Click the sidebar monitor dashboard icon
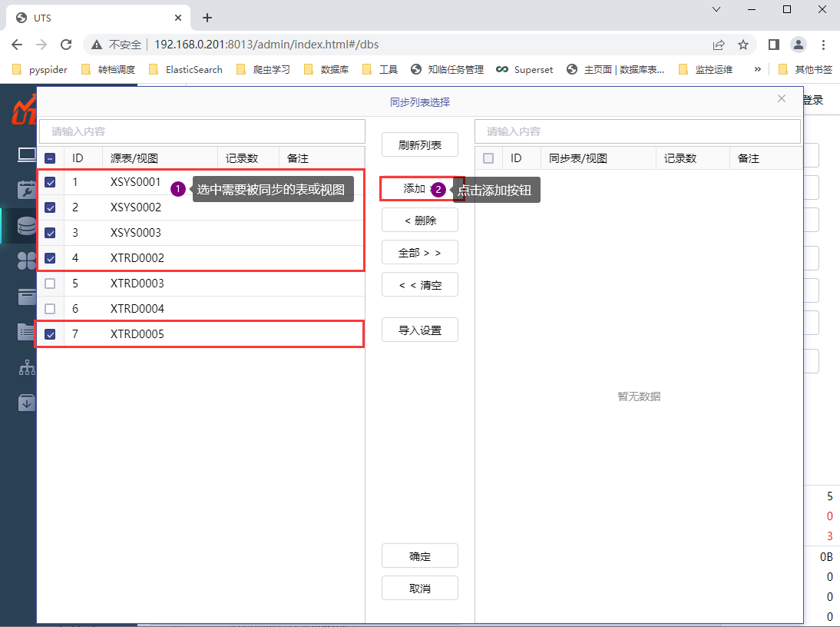The height and width of the screenshot is (627, 840). (25, 155)
